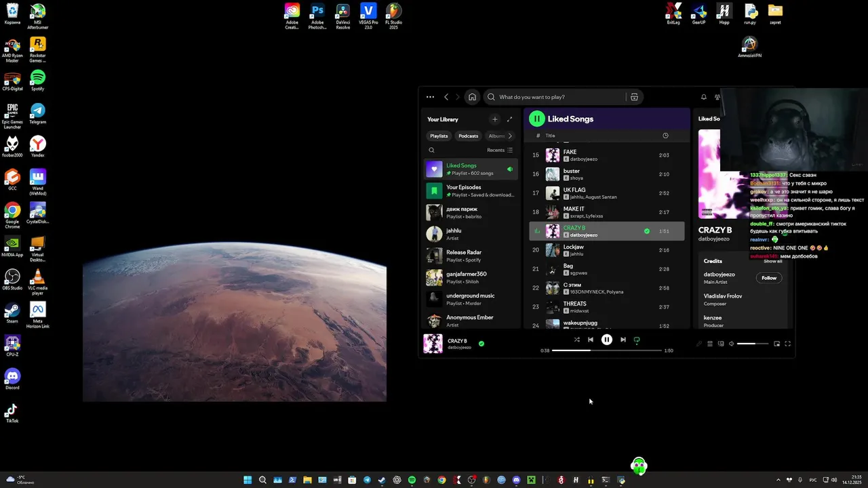Mute with the volume speaker icon
Image resolution: width=868 pixels, height=488 pixels.
click(x=731, y=344)
